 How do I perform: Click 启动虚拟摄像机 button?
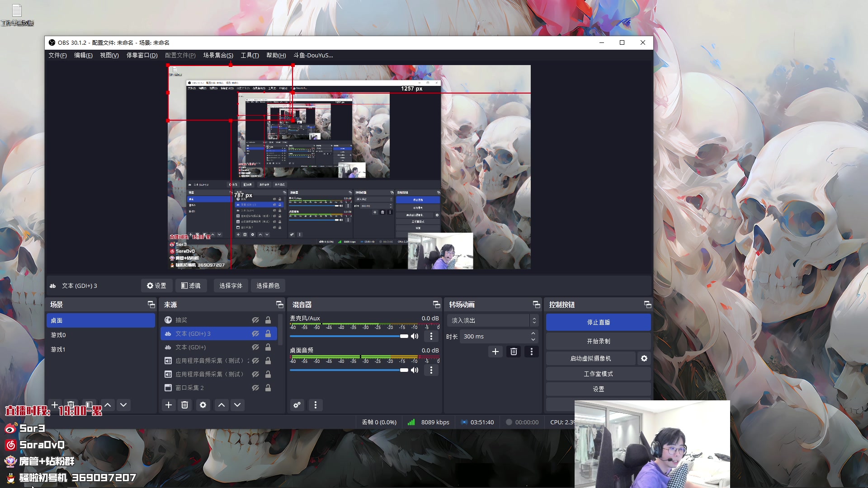(590, 358)
